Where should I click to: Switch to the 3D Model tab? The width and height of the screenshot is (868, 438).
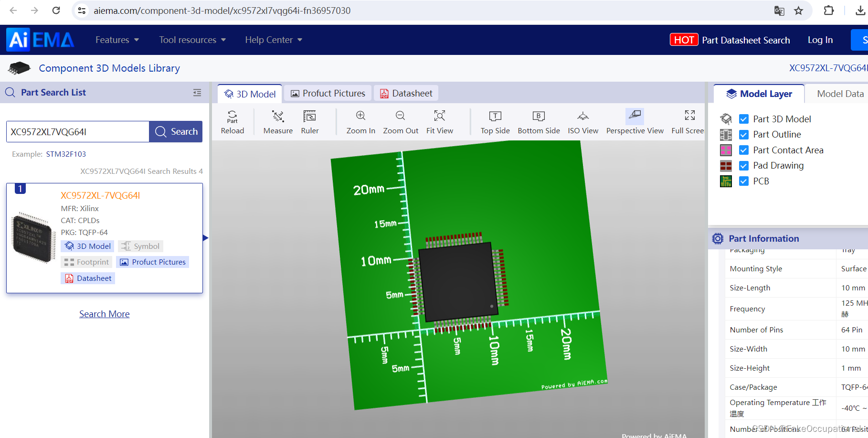point(250,94)
